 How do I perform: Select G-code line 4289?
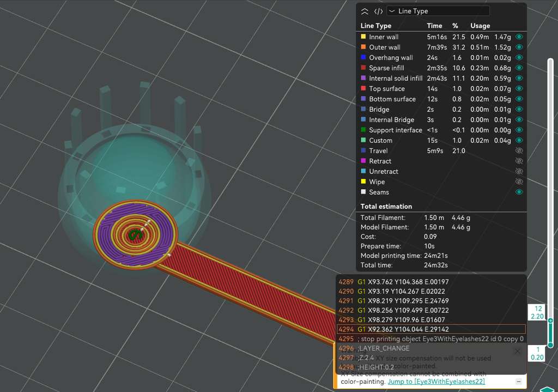431,282
